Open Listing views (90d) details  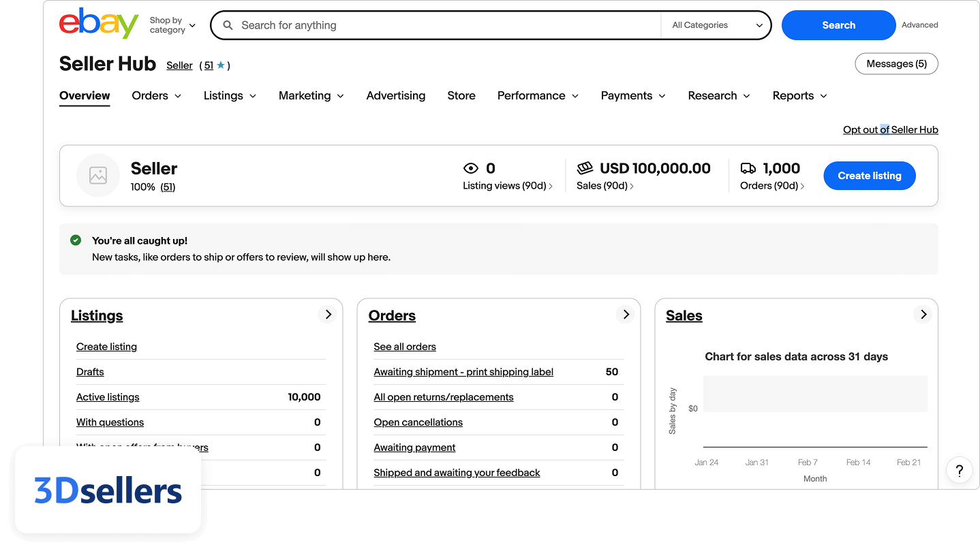coord(508,185)
